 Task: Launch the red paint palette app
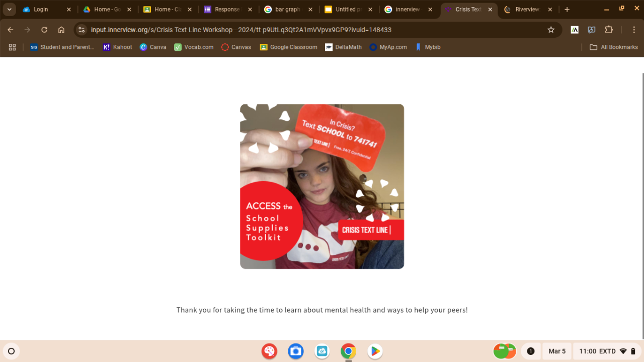(x=269, y=351)
